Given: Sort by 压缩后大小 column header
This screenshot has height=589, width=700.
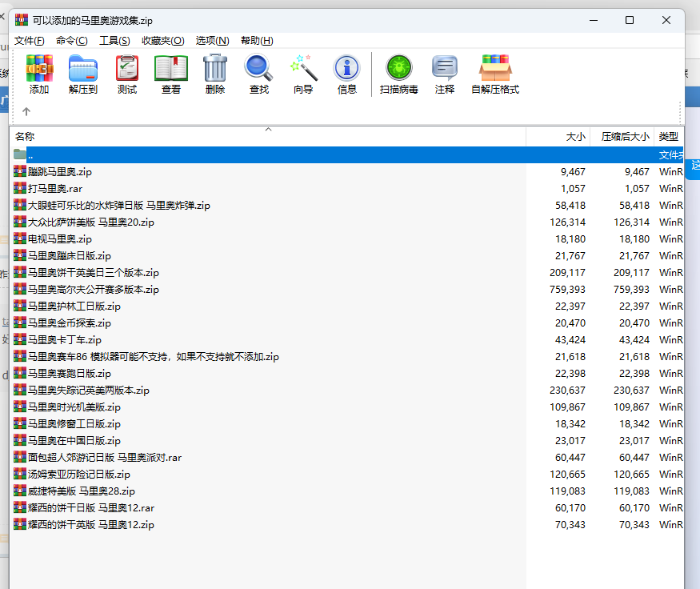Looking at the screenshot, I should 622,137.
